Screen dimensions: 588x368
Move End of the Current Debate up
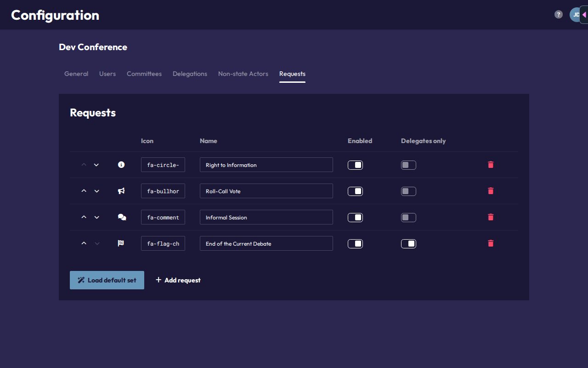click(x=84, y=243)
